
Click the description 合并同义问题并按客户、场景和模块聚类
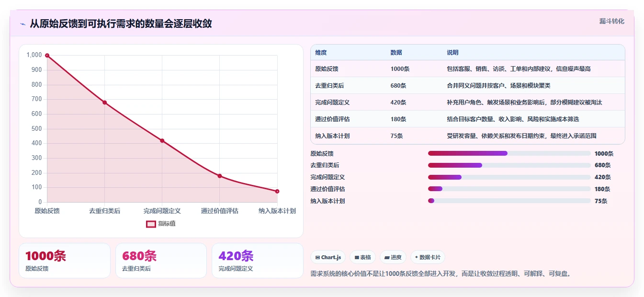click(498, 85)
